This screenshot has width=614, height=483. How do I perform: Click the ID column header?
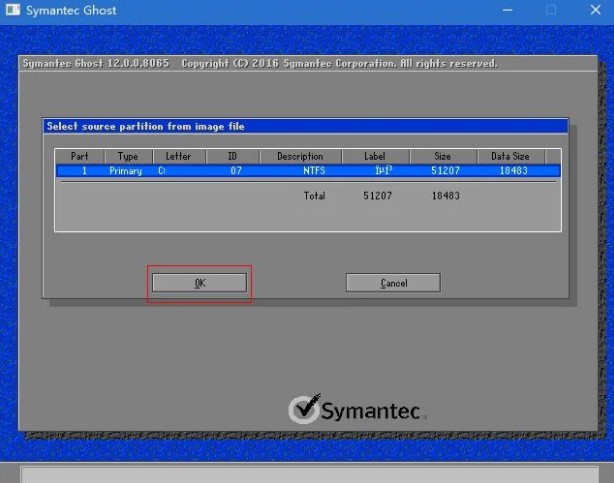[232, 156]
